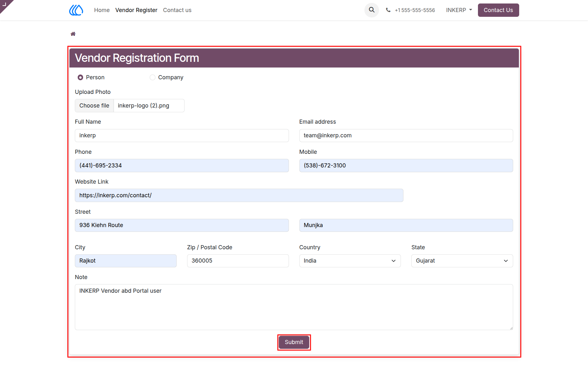Image resolution: width=588 pixels, height=372 pixels.
Task: Click the Choose file upload button
Action: pos(94,106)
